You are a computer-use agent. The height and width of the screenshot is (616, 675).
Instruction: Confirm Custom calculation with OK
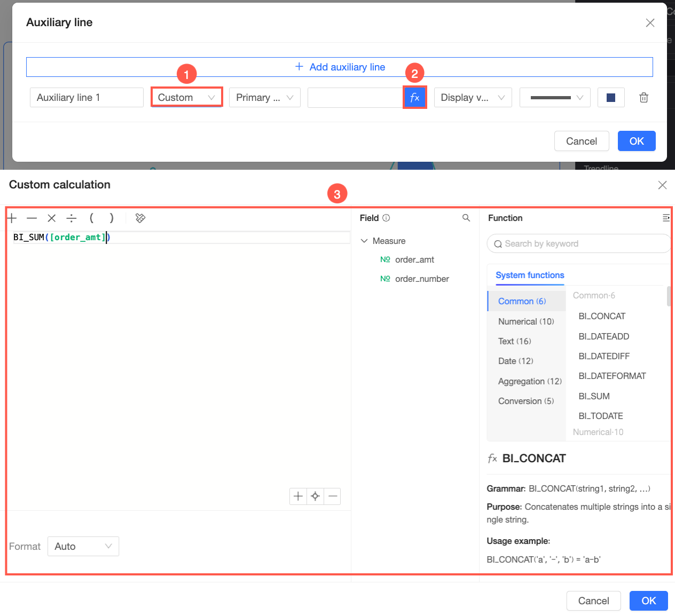649,601
